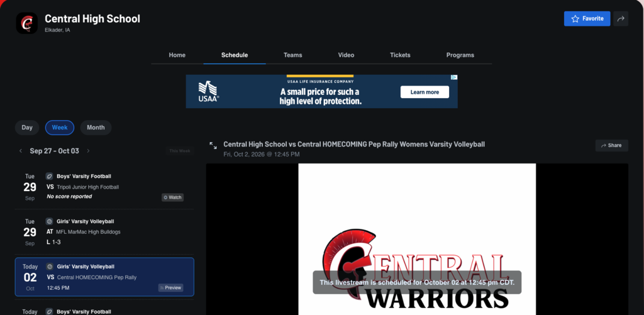Viewport: 644px width, 315px height.
Task: Click football icon on Tripoli Junior High game
Action: click(x=49, y=176)
